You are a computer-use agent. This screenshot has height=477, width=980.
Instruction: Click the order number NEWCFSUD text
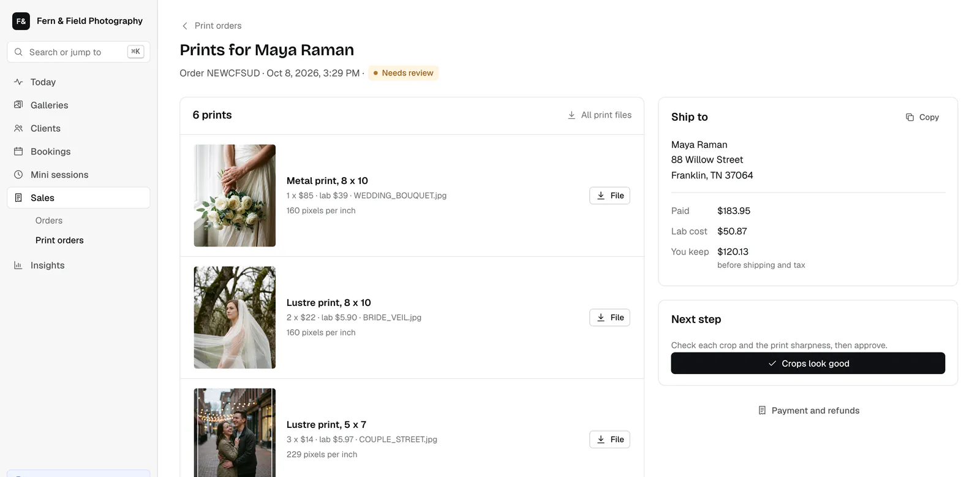pos(233,73)
